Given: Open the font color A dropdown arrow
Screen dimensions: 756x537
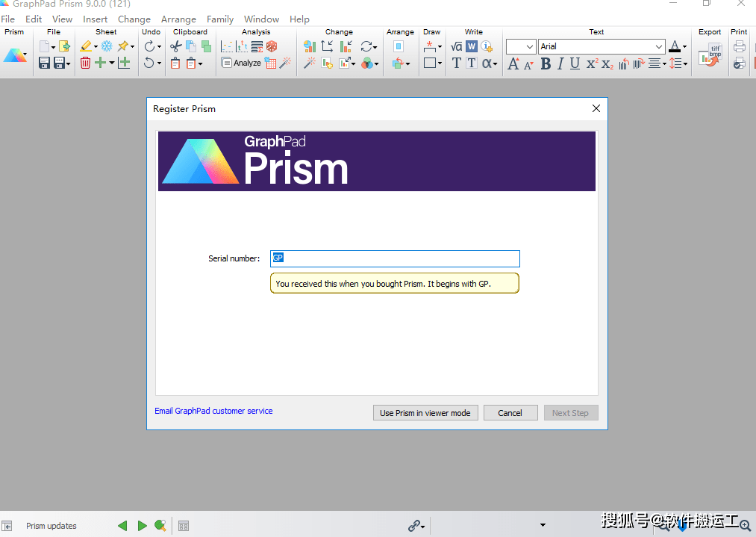Looking at the screenshot, I should pyautogui.click(x=684, y=47).
